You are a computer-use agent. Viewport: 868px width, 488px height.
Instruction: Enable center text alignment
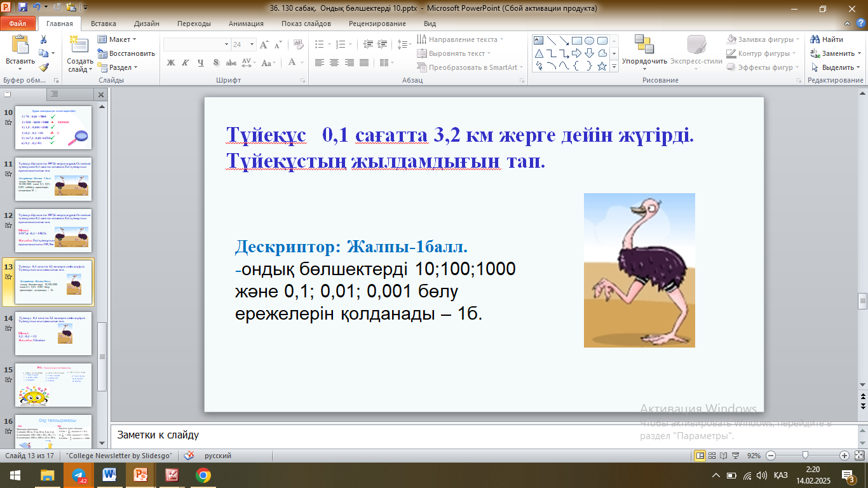click(334, 63)
